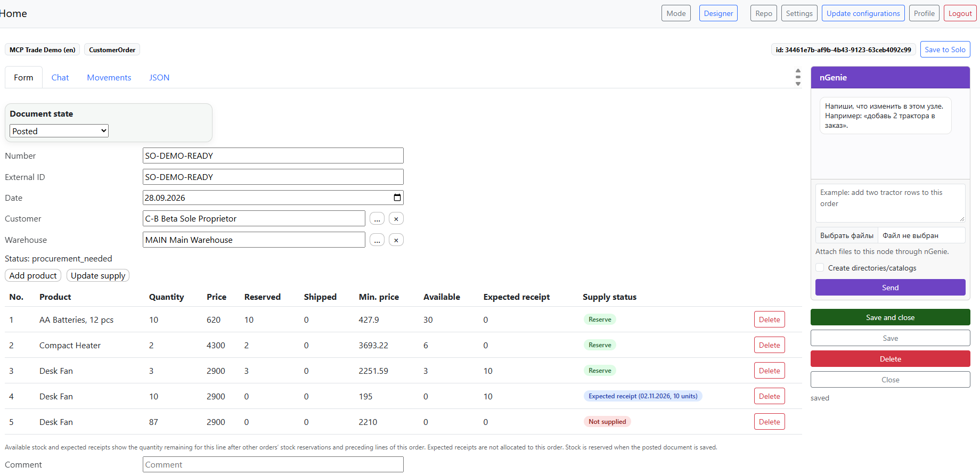Click the white Save button

pyautogui.click(x=891, y=338)
